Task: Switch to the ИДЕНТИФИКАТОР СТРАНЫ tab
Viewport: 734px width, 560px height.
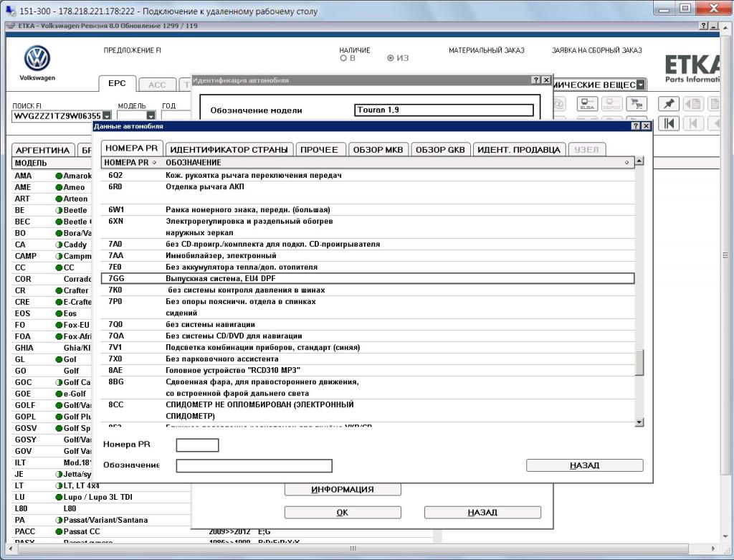Action: coord(229,149)
